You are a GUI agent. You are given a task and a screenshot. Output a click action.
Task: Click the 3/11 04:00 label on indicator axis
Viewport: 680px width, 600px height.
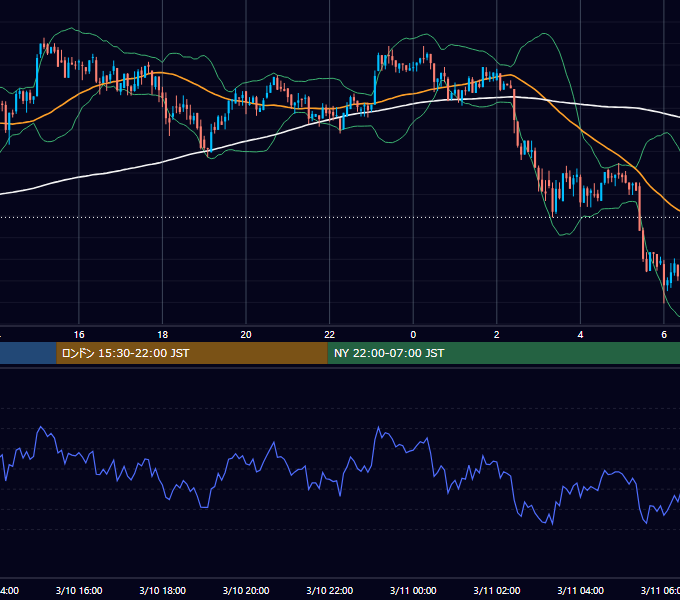pos(580,590)
